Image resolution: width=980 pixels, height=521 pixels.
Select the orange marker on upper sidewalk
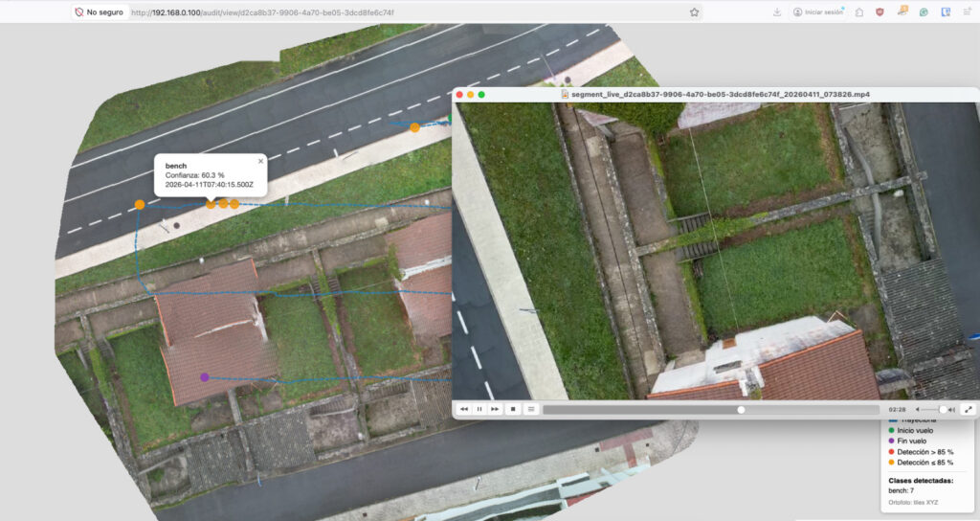(x=414, y=127)
